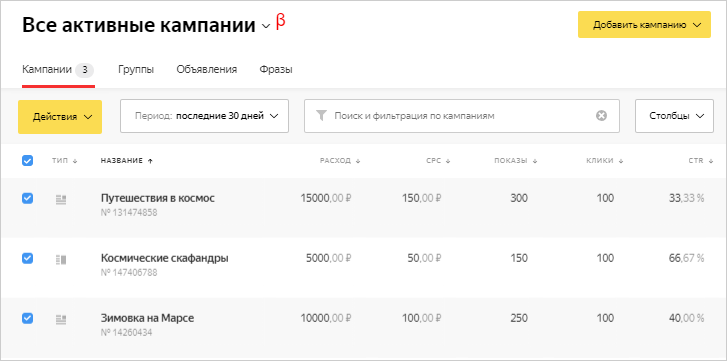
Task: Open the Действия dropdown
Action: tap(60, 117)
